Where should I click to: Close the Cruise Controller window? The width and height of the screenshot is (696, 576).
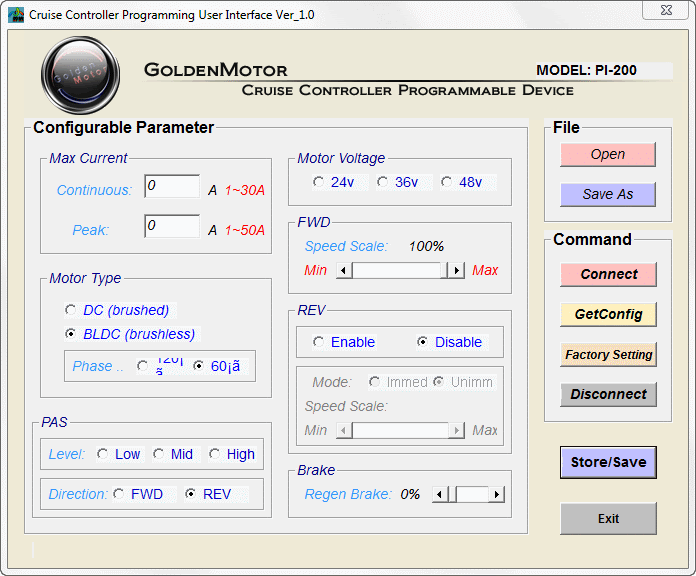[666, 10]
